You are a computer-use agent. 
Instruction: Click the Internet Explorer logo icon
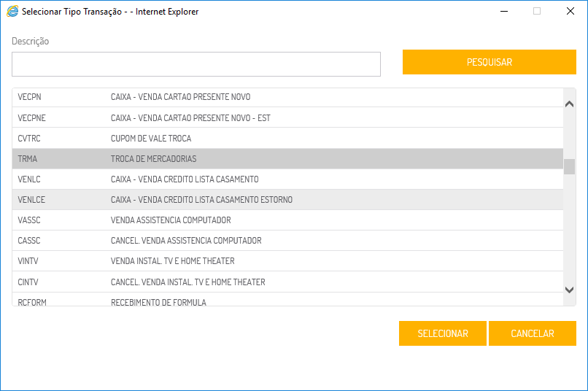[12, 12]
